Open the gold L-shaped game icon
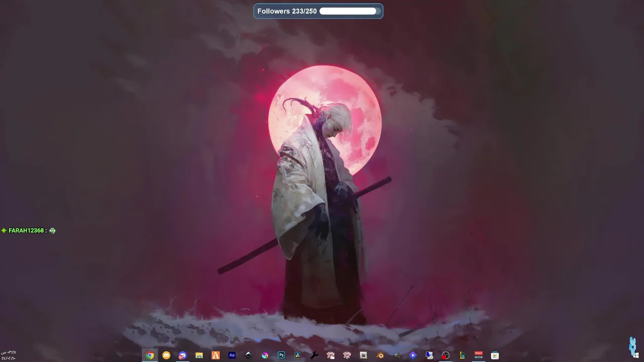The height and width of the screenshot is (362, 644). [462, 355]
